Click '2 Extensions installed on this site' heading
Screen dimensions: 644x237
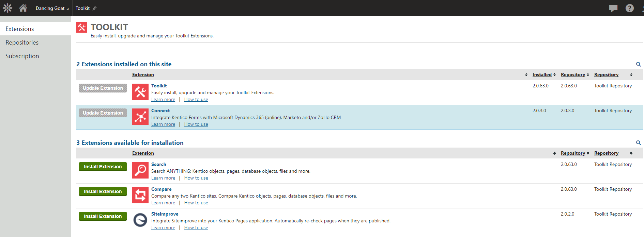(x=124, y=64)
